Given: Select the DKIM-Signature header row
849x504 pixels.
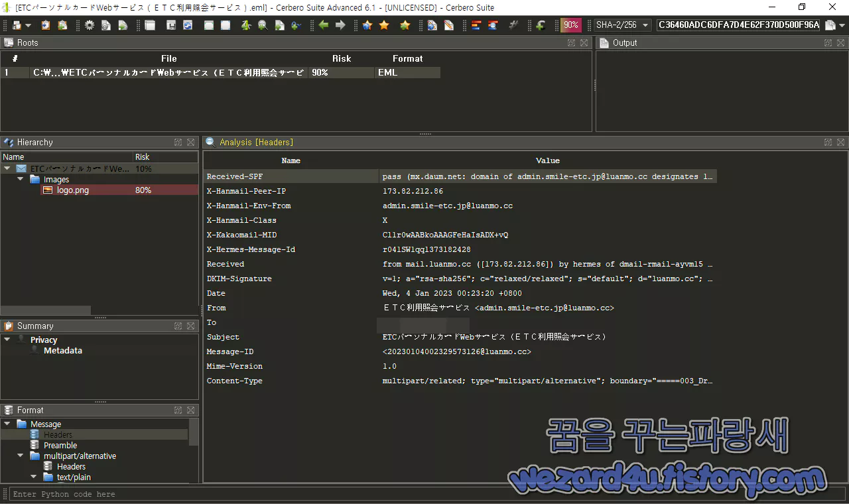Looking at the screenshot, I should (460, 279).
